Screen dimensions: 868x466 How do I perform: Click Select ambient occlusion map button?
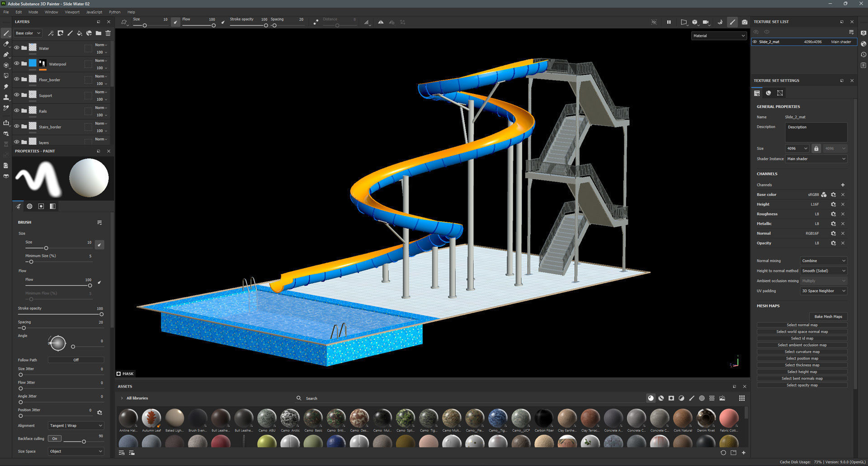coord(802,345)
